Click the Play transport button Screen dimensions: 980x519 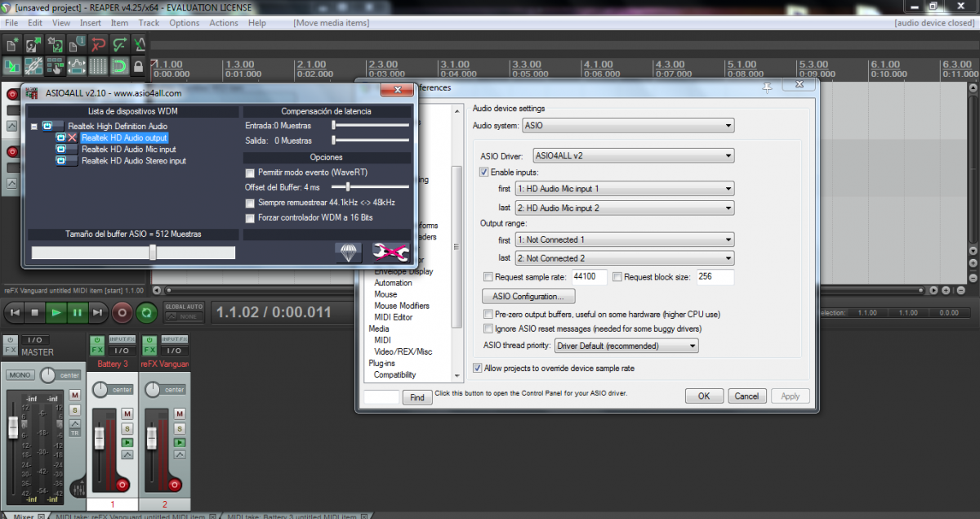(56, 312)
